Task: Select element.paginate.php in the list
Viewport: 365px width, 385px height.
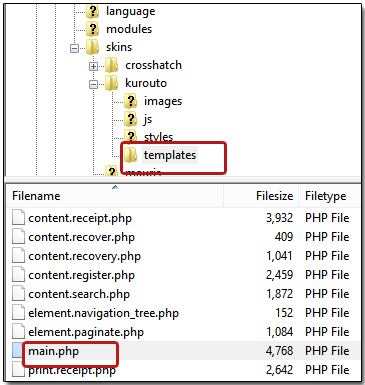Action: (x=86, y=332)
